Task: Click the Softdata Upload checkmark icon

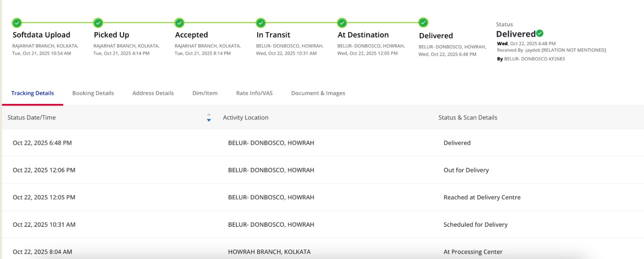Action: click(x=17, y=23)
